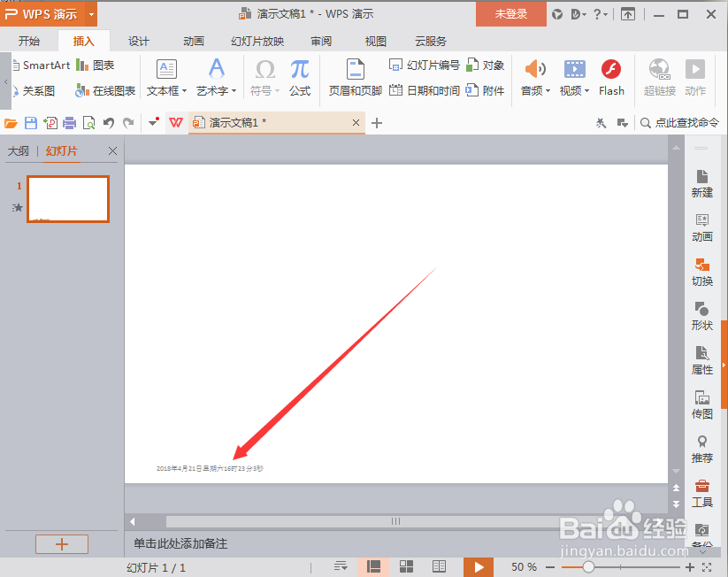Switch to the 视图 ribbon tab
The image size is (728, 577).
coord(376,42)
